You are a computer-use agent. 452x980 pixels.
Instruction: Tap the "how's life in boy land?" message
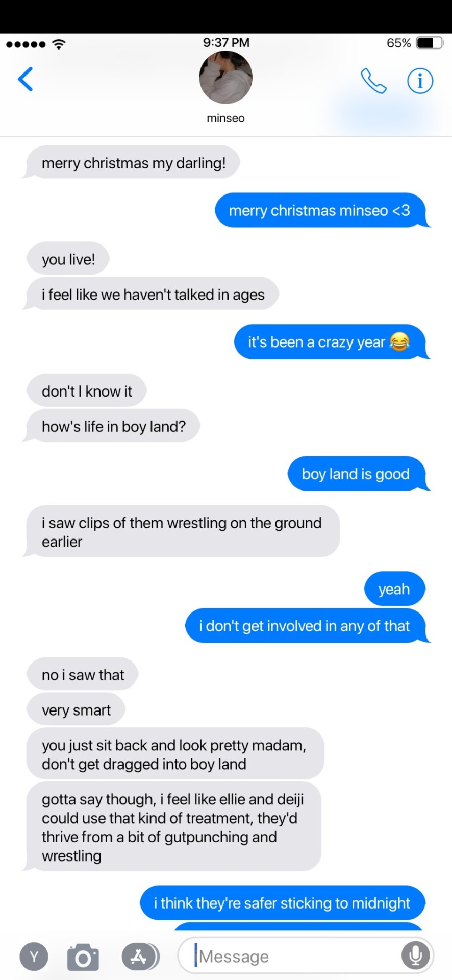coord(111,426)
